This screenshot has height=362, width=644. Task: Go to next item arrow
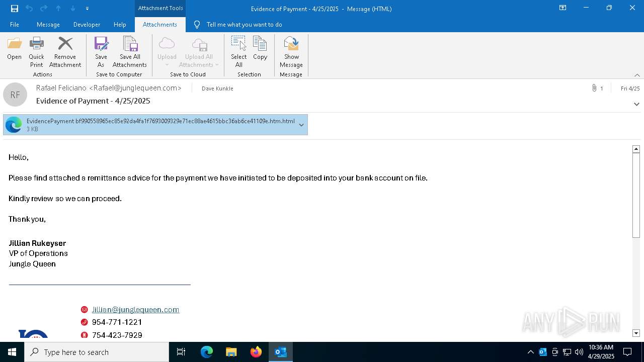coord(73,9)
